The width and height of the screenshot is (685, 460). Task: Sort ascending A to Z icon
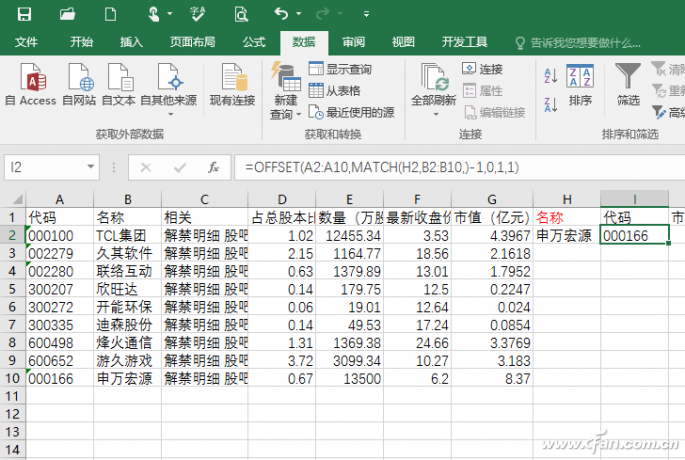click(550, 76)
